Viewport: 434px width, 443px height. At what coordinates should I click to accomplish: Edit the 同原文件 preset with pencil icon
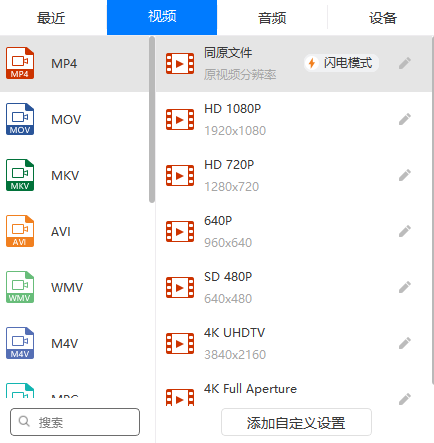(405, 63)
